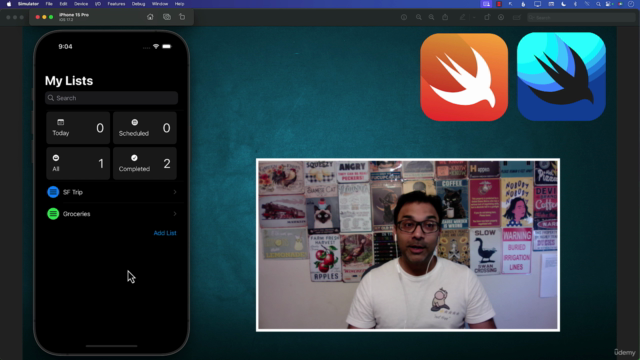Click the markup pen icon in background toolbar
The image size is (640, 360).
coord(462,18)
